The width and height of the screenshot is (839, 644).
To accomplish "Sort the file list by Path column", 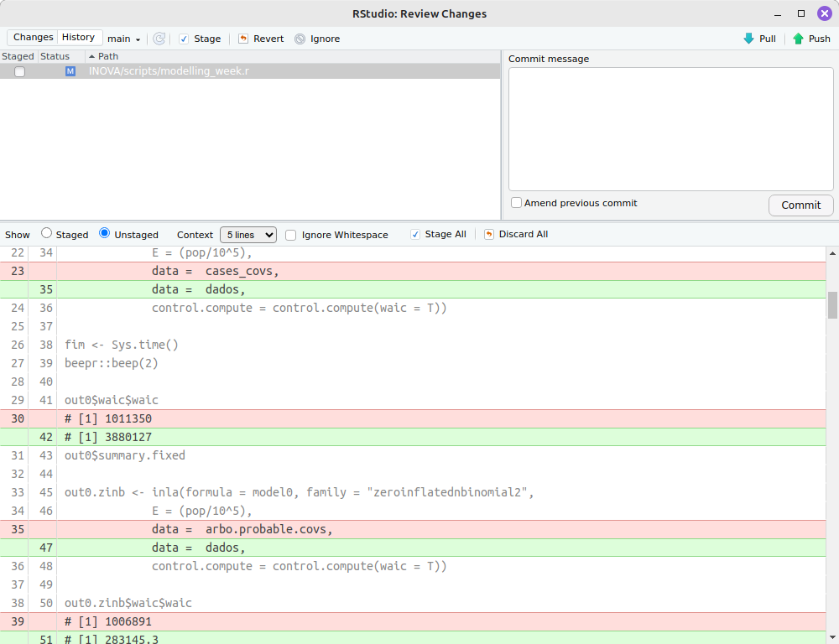I will click(x=108, y=56).
